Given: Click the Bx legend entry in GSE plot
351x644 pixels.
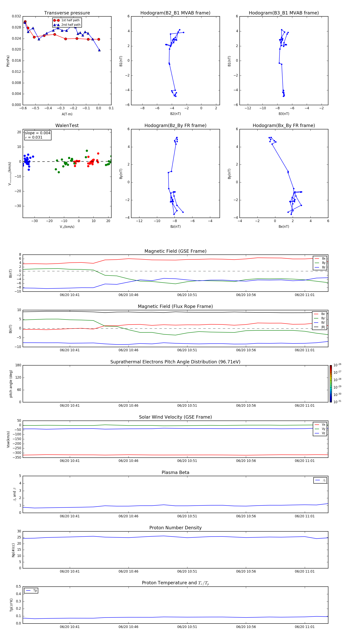Looking at the screenshot, I should 320,259.
